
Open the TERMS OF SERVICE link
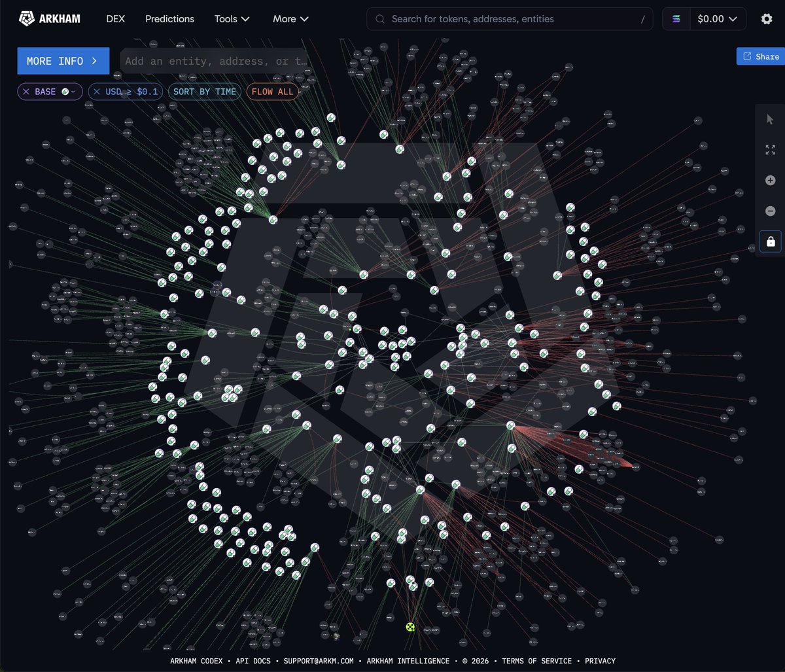coord(537,661)
